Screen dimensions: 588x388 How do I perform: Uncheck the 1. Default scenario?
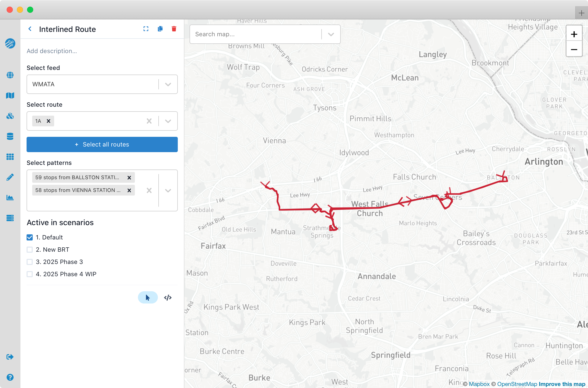30,237
